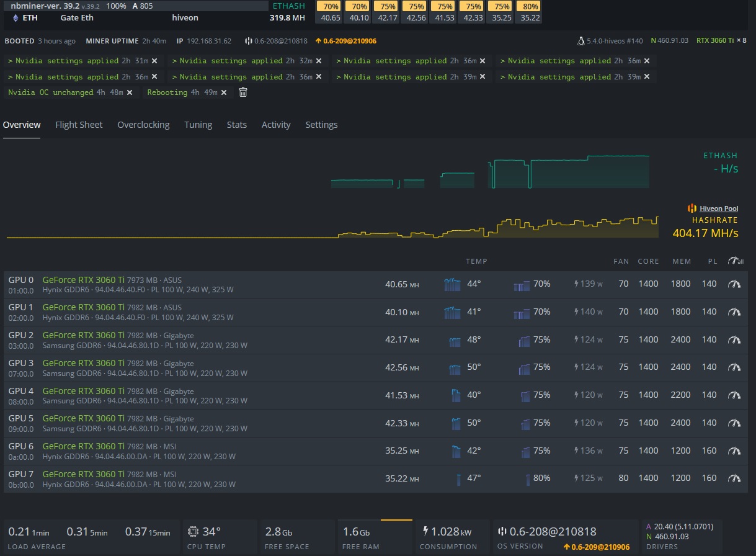Close the Rebooting 4h 49m message

[x=224, y=92]
